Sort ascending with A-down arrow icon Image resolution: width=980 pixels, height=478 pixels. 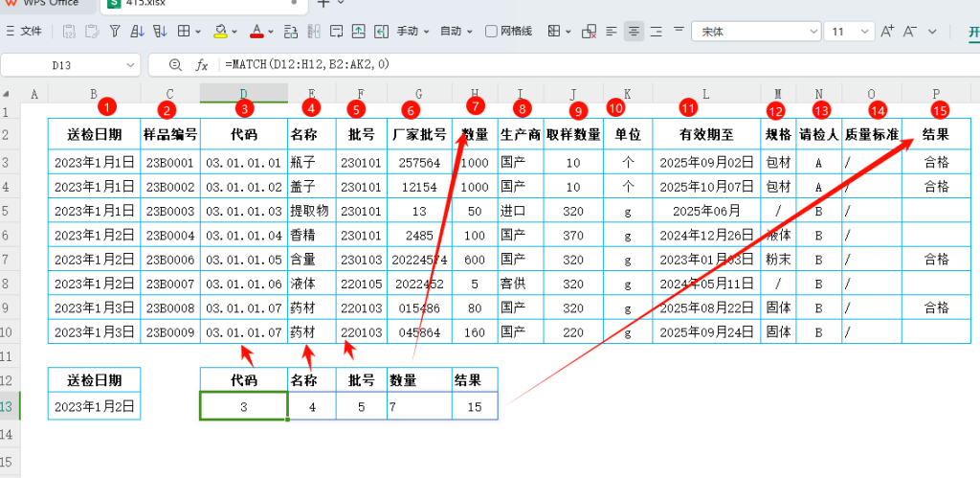coord(138,31)
